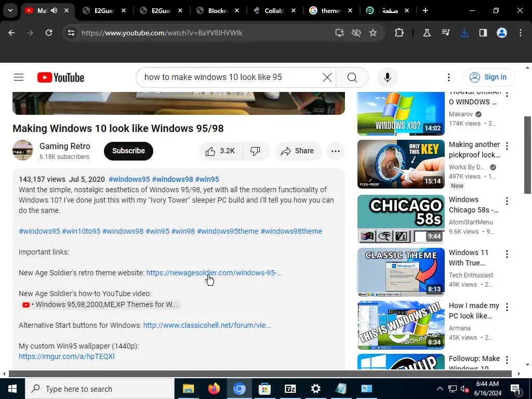Click the Share button
532x399 pixels.
298,151
